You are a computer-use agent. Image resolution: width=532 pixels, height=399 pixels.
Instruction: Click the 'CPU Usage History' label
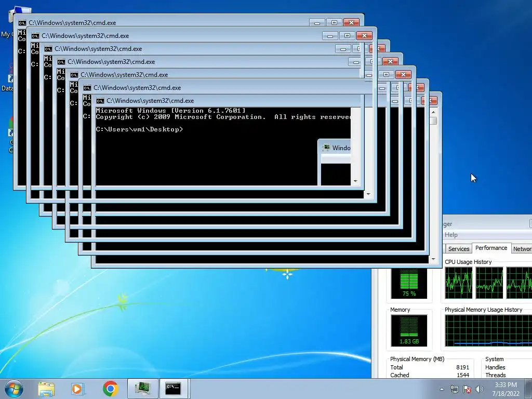pyautogui.click(x=468, y=262)
